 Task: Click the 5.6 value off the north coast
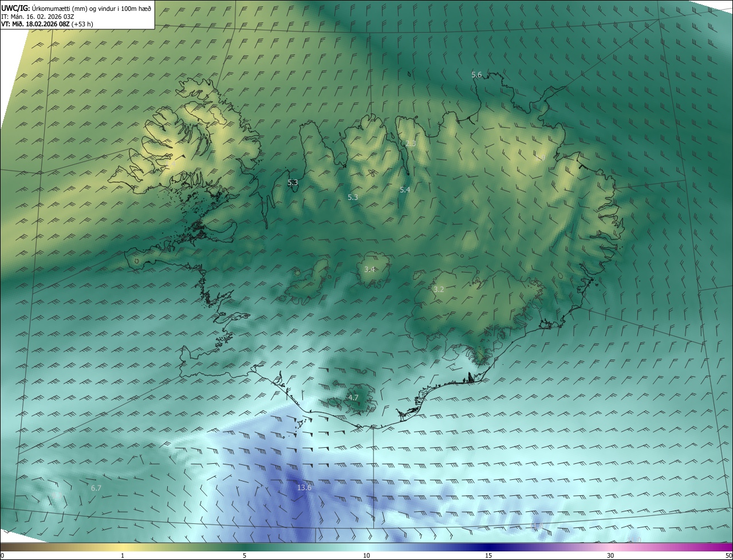[x=476, y=75]
